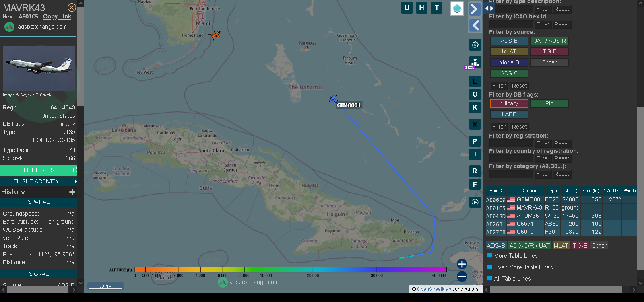
Task: Open the map layers selector
Action: (457, 8)
